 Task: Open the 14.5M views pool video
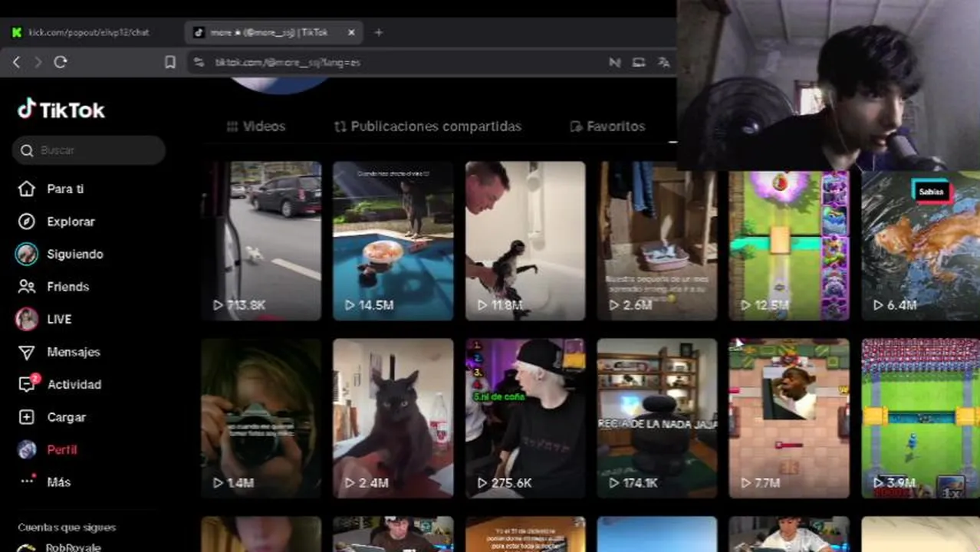393,241
